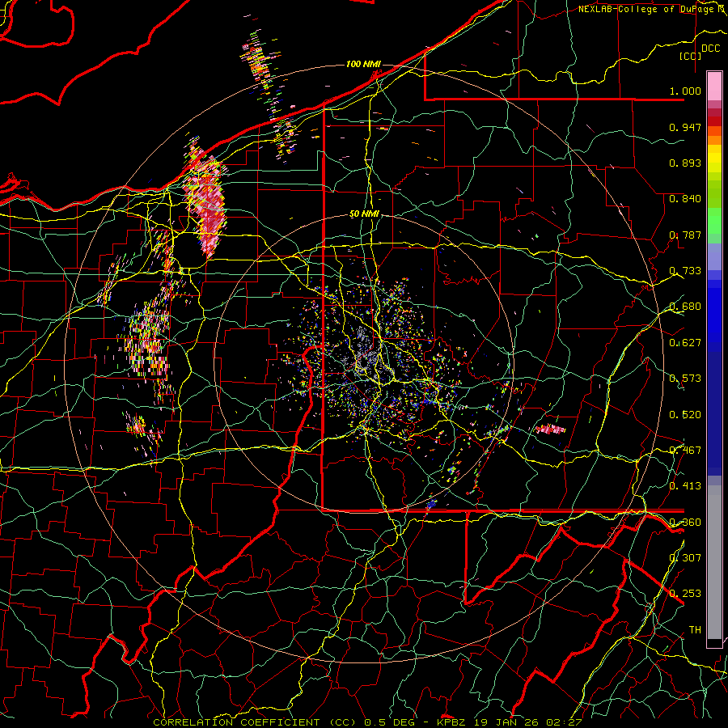The width and height of the screenshot is (728, 728).
Task: Click the 0.680 scale value
Action: coord(685,307)
